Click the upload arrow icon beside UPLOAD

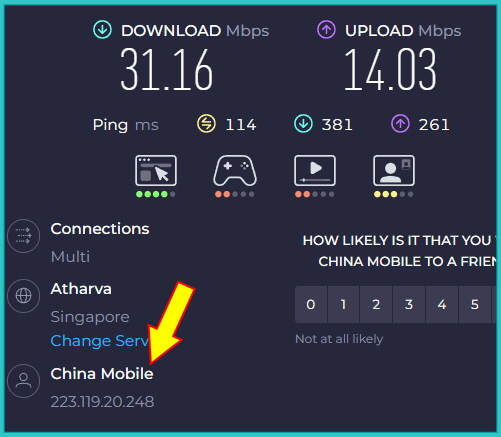[x=326, y=30]
